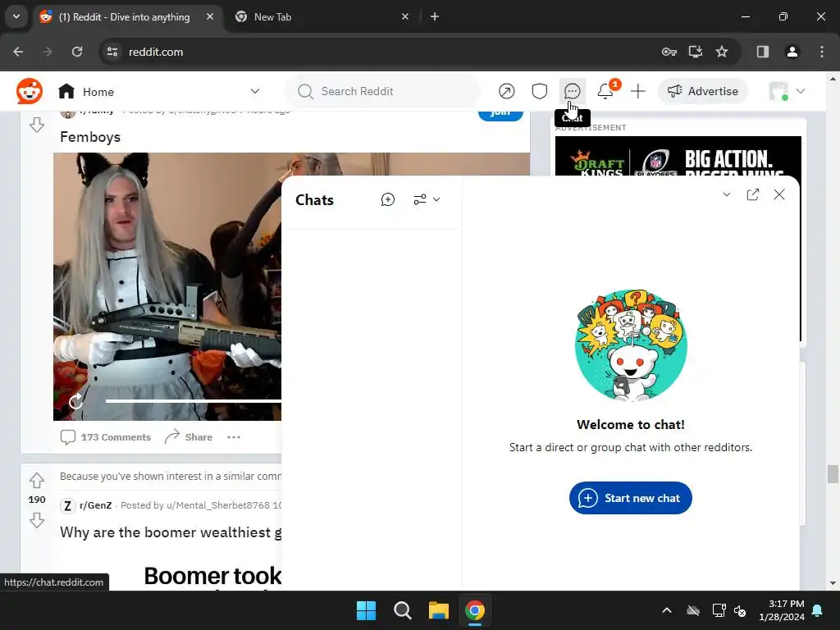
Task: Go back in browser history
Action: [x=18, y=52]
